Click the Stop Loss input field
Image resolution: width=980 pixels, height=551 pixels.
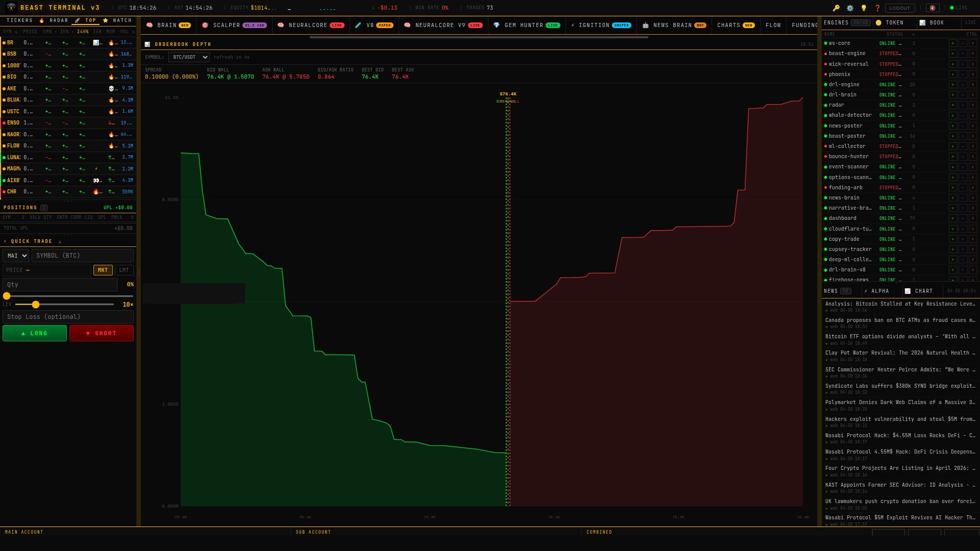[x=68, y=316]
